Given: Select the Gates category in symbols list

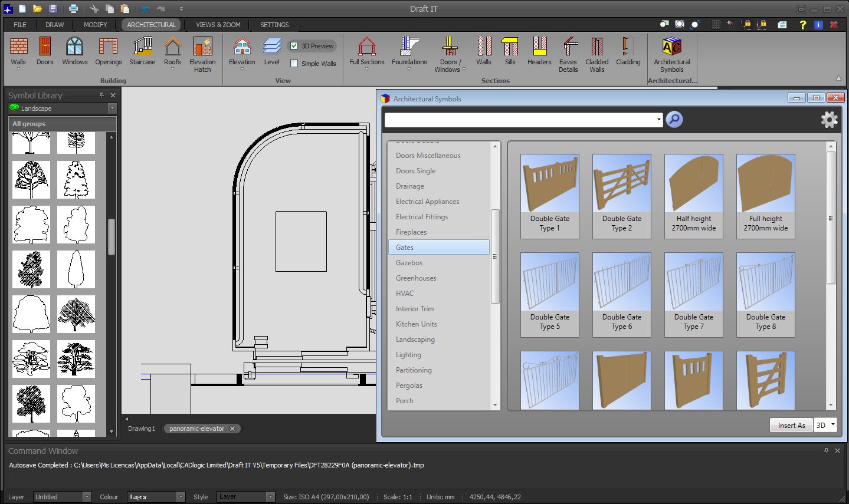Looking at the screenshot, I should pyautogui.click(x=439, y=247).
